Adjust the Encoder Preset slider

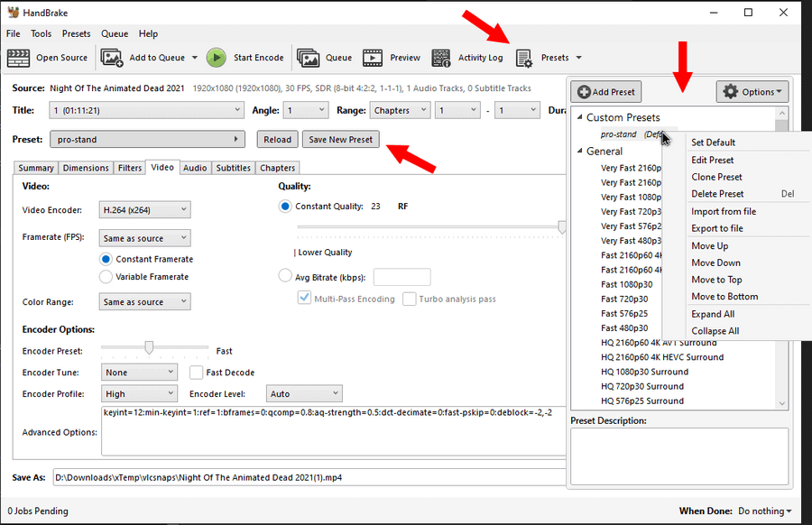pos(149,349)
